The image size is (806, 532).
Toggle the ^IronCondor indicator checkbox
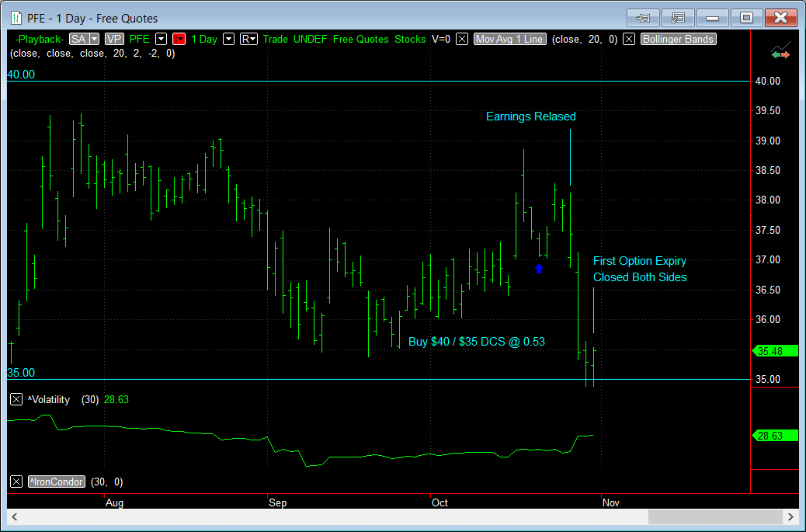pos(16,482)
